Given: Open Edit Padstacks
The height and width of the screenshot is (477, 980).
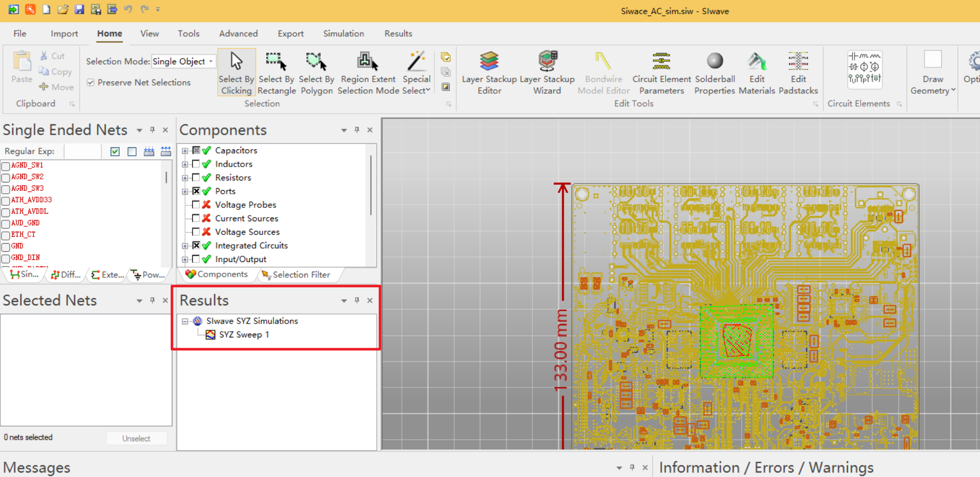Looking at the screenshot, I should [x=798, y=72].
